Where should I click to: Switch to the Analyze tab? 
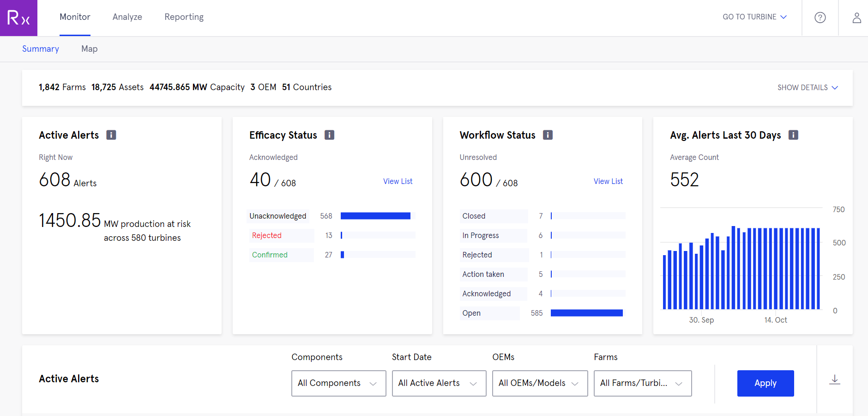[127, 17]
